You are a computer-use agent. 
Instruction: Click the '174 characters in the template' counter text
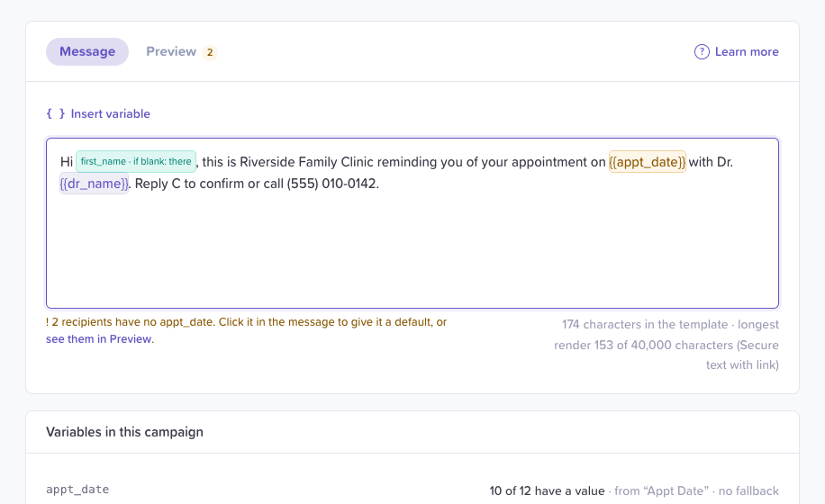point(645,324)
